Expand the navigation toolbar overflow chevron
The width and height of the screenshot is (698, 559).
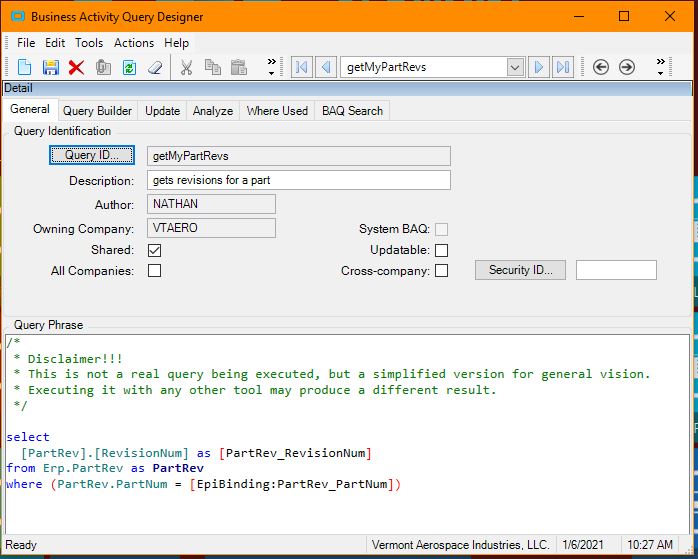point(661,67)
